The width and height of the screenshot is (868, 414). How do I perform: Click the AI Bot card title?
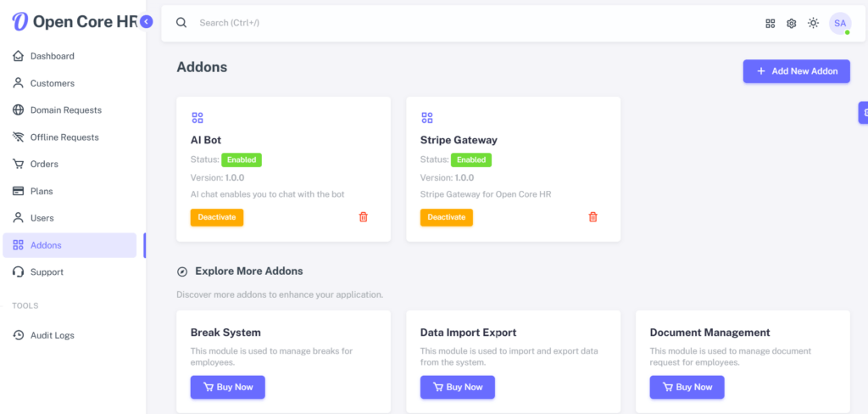coord(206,140)
